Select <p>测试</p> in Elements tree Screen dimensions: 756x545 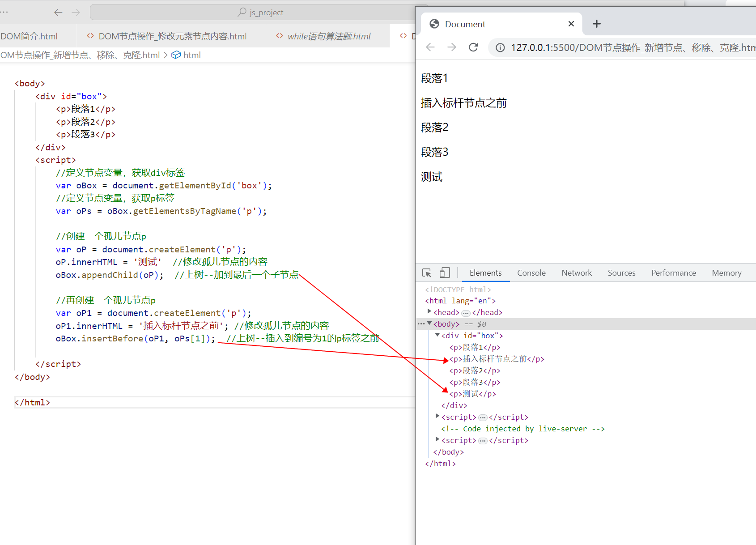tap(472, 394)
